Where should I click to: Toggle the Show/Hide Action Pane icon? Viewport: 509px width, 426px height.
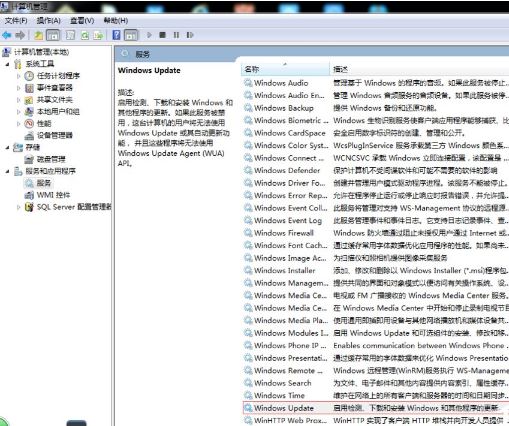[x=131, y=35]
